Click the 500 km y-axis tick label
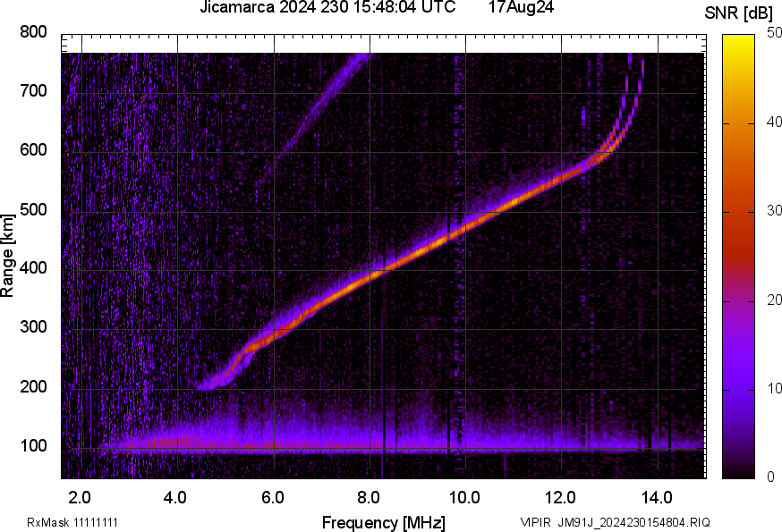The height and width of the screenshot is (532, 782). click(x=32, y=210)
